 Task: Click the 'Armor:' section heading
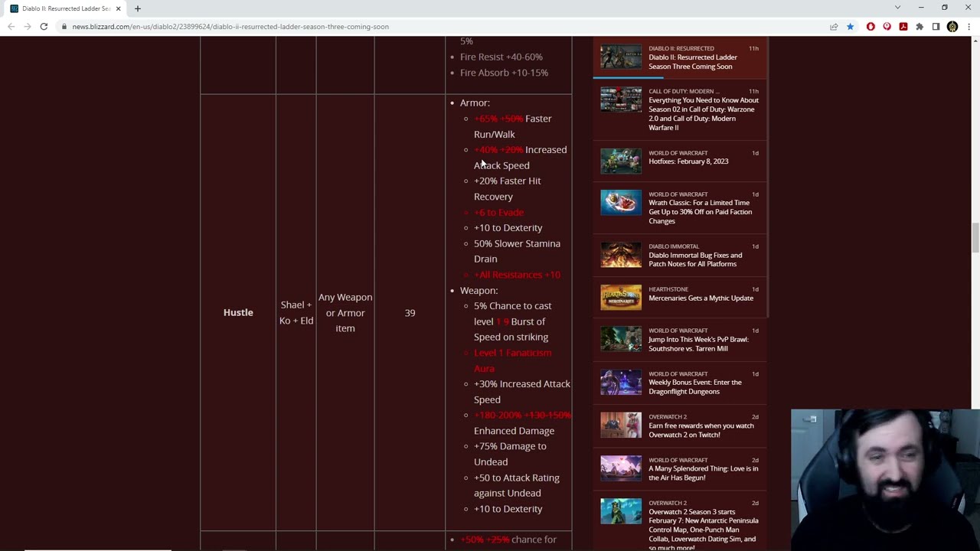pyautogui.click(x=475, y=103)
